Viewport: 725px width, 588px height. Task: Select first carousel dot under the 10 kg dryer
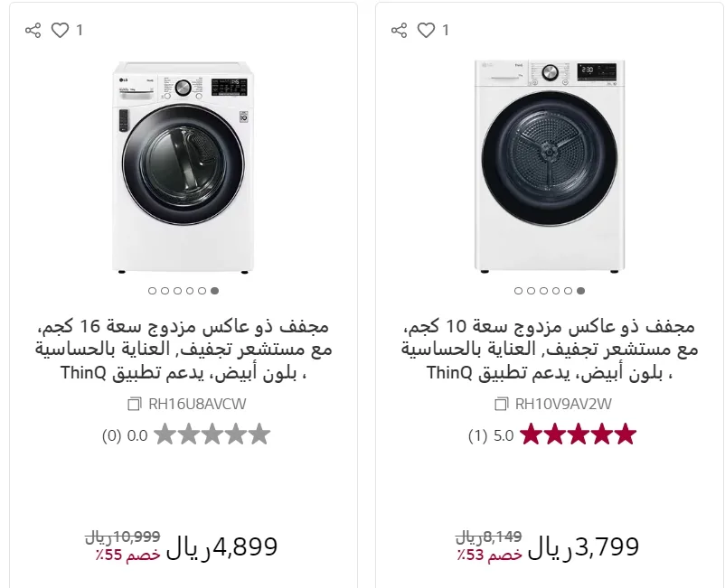point(518,291)
